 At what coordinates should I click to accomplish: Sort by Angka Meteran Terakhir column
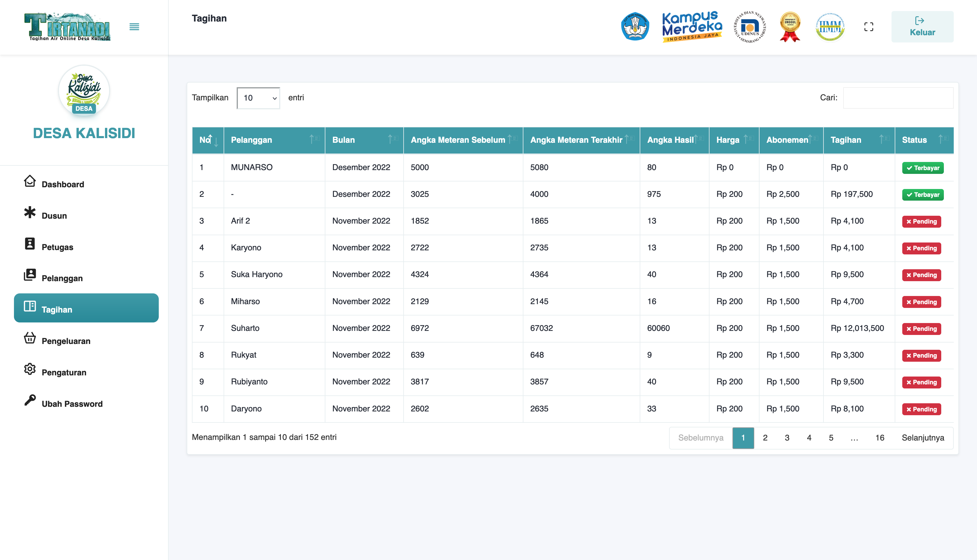[581, 140]
